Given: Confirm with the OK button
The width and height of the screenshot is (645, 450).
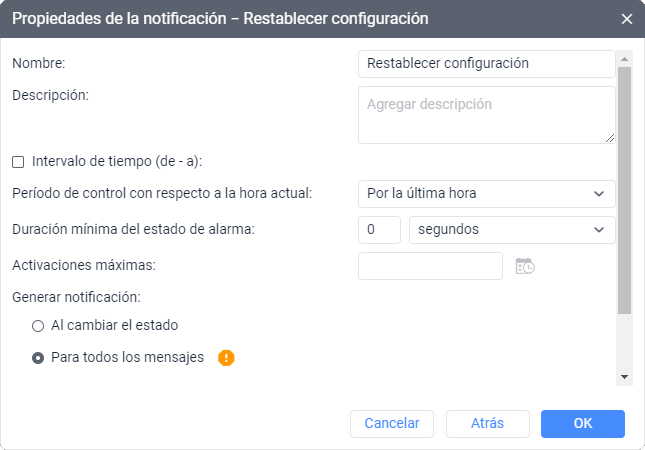Looking at the screenshot, I should [x=582, y=423].
